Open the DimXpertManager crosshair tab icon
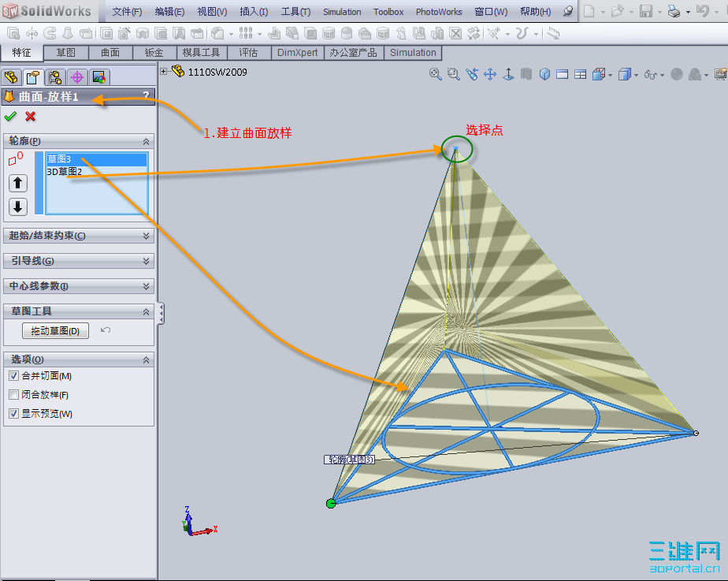This screenshot has width=728, height=581. click(77, 77)
